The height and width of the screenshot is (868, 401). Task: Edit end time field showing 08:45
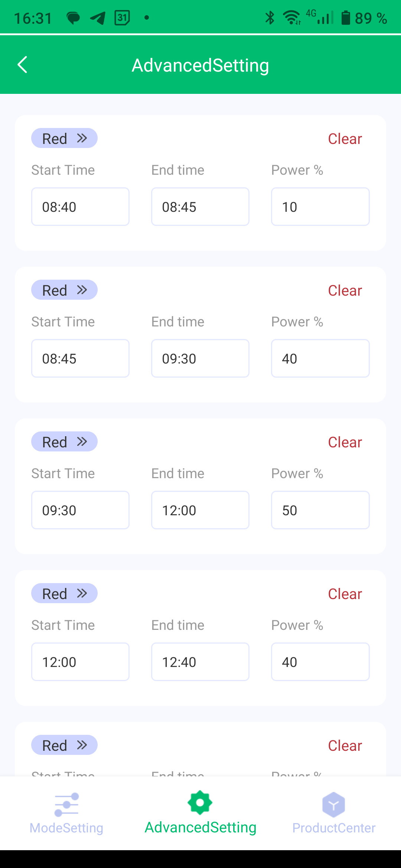(x=200, y=207)
